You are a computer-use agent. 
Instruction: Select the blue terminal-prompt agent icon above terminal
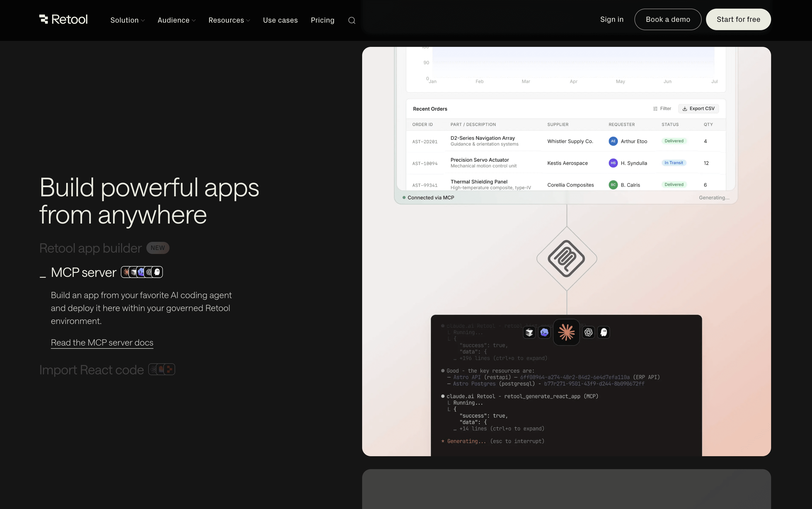(x=544, y=333)
